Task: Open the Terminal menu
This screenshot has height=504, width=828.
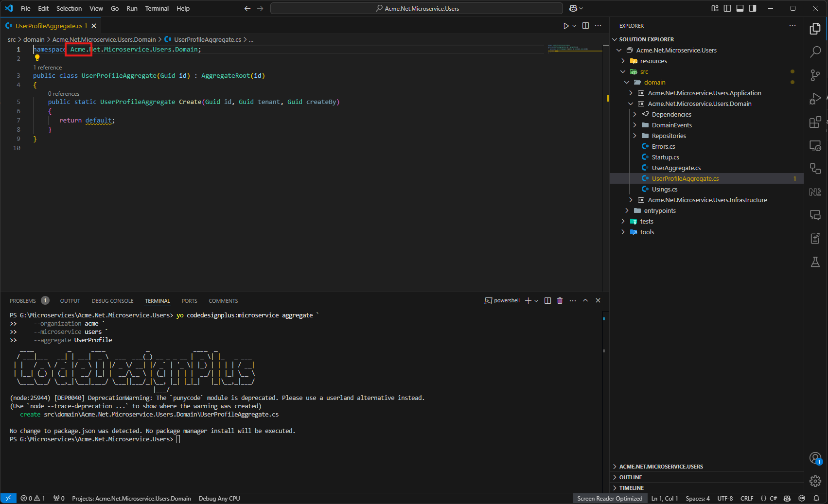Action: [157, 8]
